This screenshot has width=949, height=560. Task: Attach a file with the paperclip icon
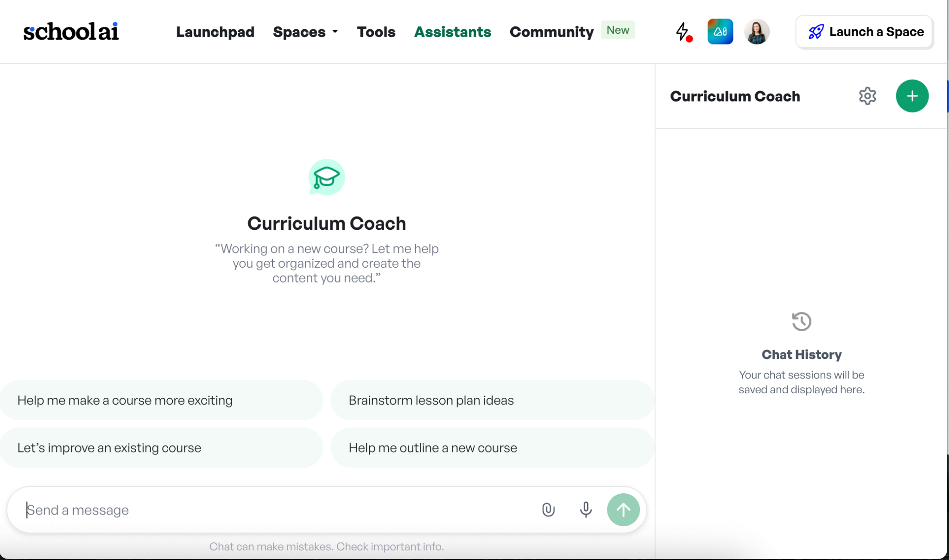tap(548, 510)
